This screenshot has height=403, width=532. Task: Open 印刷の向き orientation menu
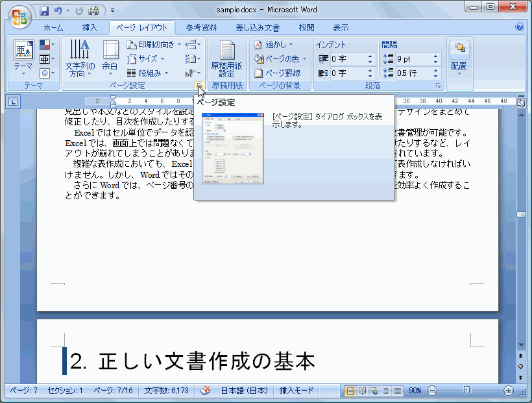coord(154,45)
